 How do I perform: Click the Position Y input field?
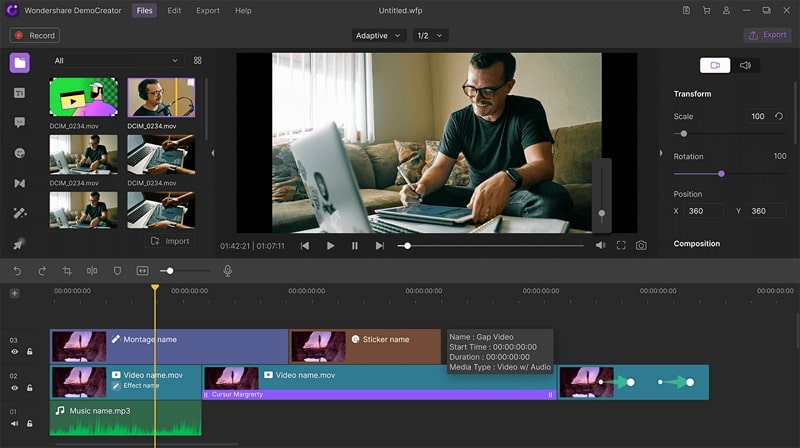(767, 211)
